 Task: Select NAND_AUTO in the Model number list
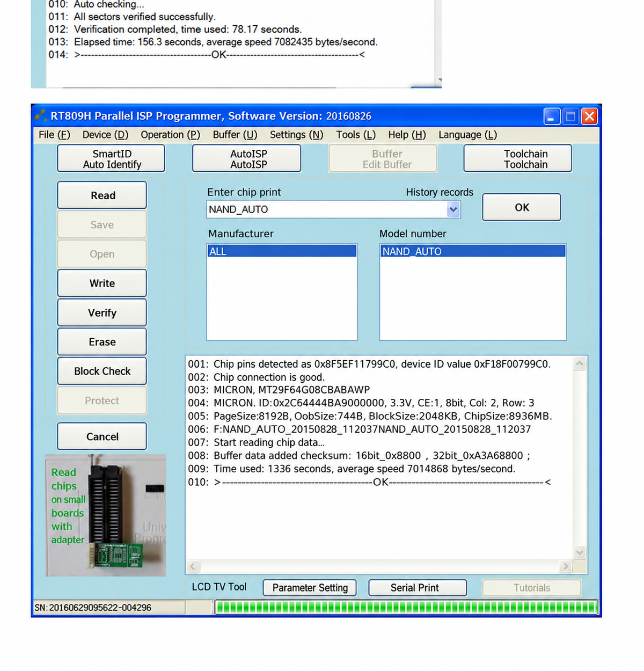473,251
